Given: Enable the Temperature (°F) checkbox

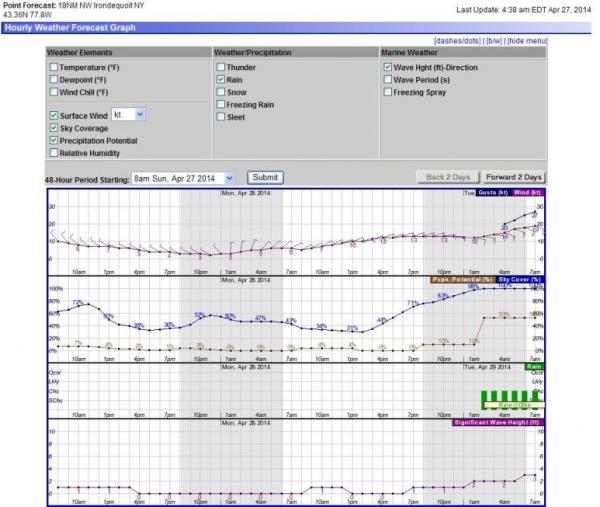Looking at the screenshot, I should pyautogui.click(x=54, y=67).
